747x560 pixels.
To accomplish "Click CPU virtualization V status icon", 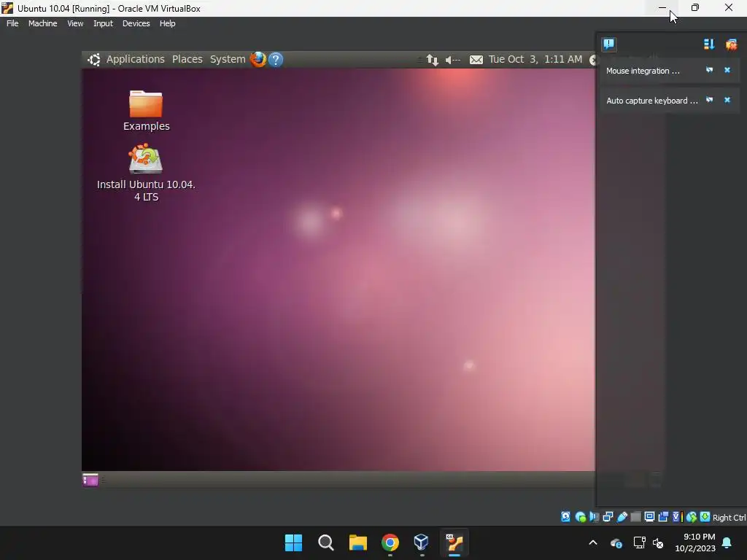I will pyautogui.click(x=677, y=517).
